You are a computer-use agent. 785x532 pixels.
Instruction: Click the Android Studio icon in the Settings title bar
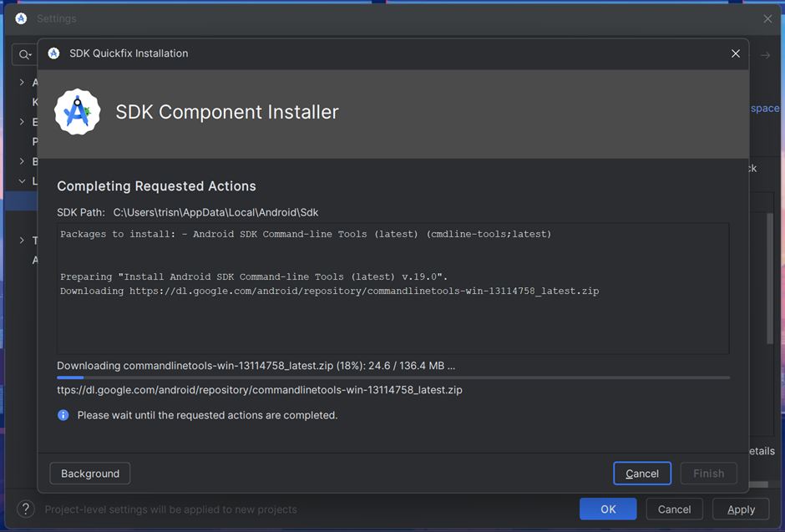point(21,18)
